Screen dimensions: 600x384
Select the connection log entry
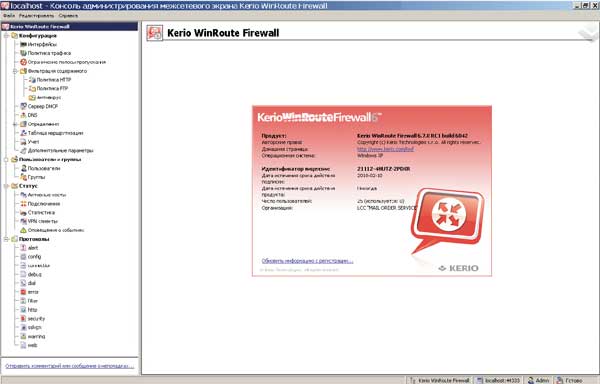[39, 265]
